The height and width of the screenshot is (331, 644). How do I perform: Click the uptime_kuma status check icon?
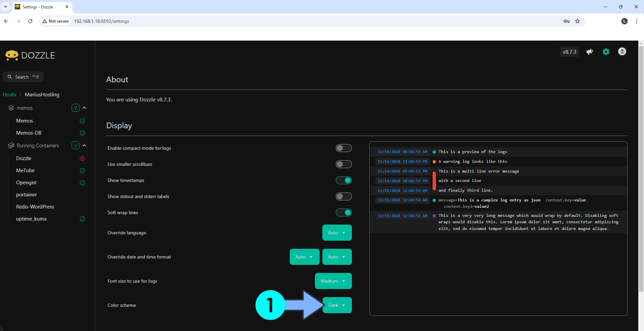(82, 219)
